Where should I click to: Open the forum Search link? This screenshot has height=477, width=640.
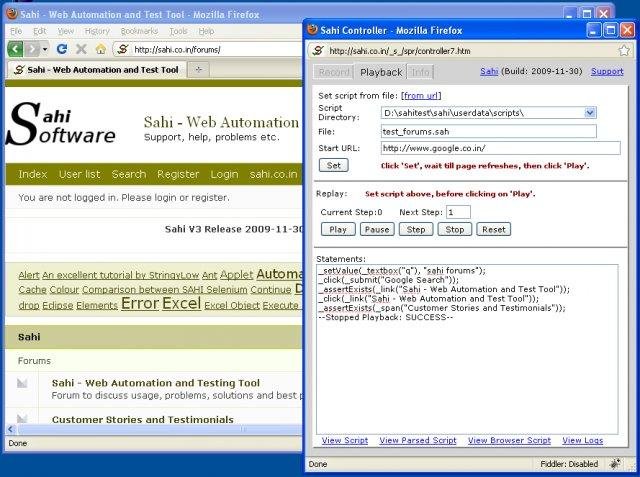(129, 174)
